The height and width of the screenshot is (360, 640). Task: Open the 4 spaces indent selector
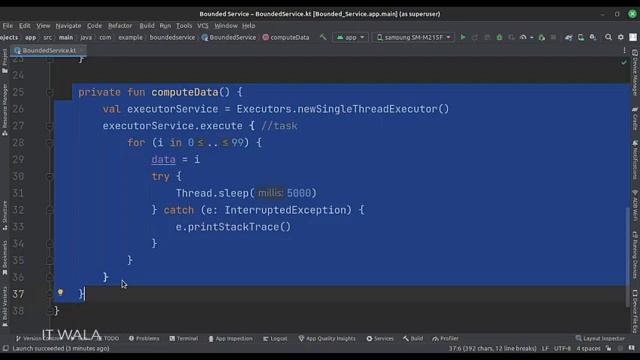click(x=588, y=349)
